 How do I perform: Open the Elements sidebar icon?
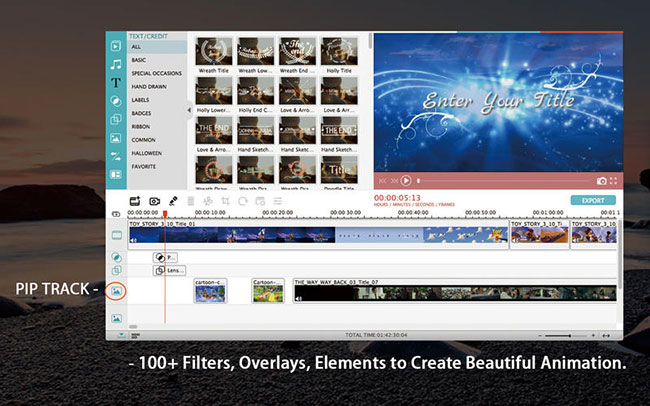click(x=116, y=138)
